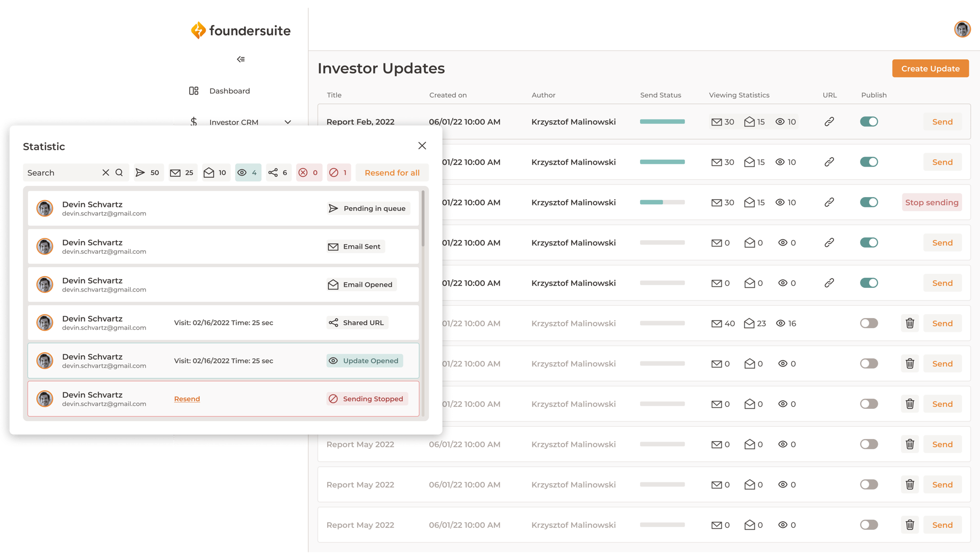Click the Stop sending button
Image resolution: width=980 pixels, height=560 pixels.
pyautogui.click(x=932, y=202)
